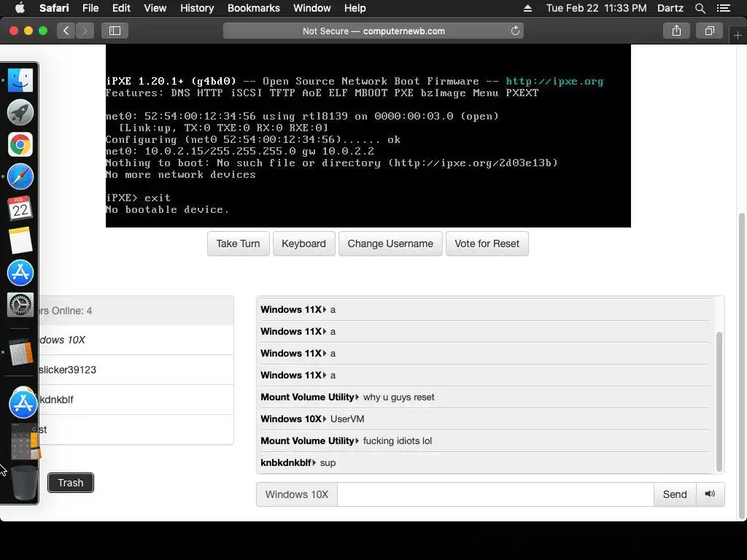The image size is (747, 560).
Task: Click the chat log scrollbar
Action: coord(719,401)
